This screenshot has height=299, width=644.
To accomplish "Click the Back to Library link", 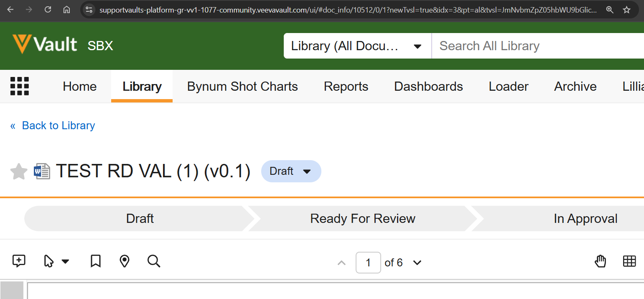I will 58,125.
